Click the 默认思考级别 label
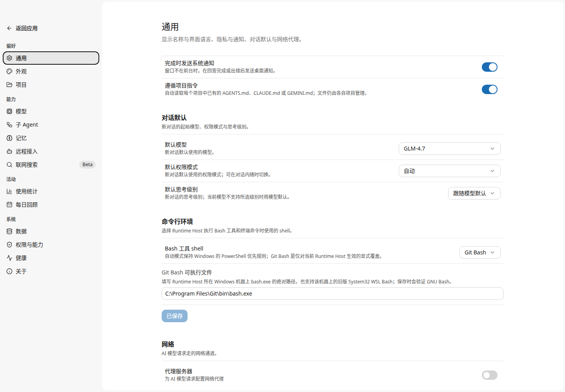Screen dimensions: 565x392 [181, 189]
